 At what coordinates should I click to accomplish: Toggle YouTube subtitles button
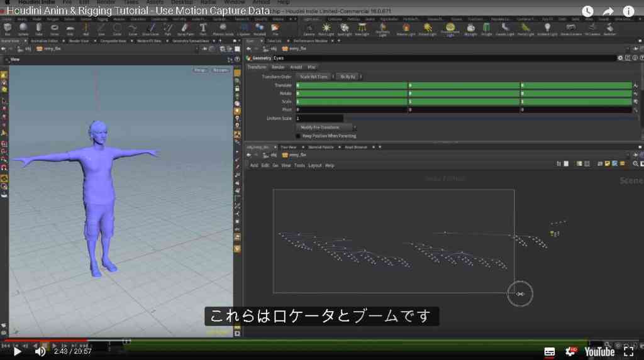pyautogui.click(x=549, y=351)
